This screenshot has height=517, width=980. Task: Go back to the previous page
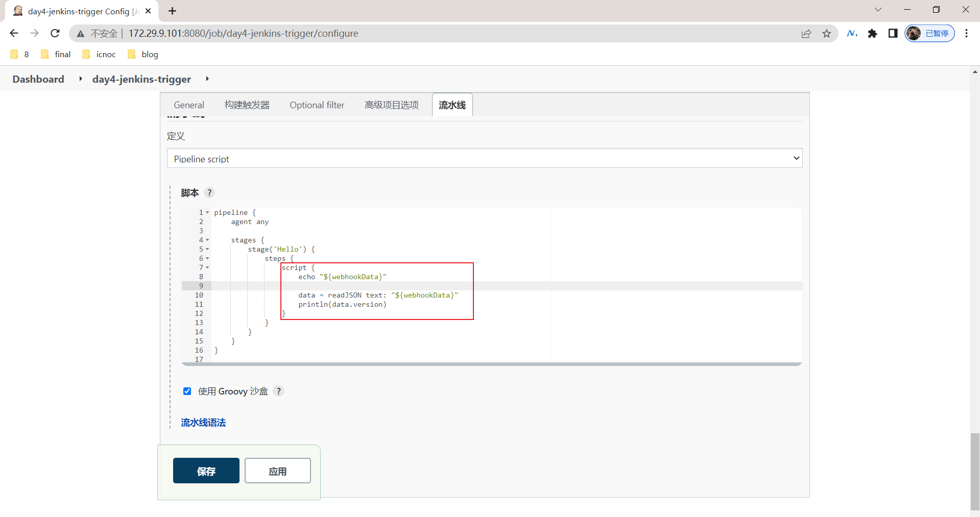(14, 33)
